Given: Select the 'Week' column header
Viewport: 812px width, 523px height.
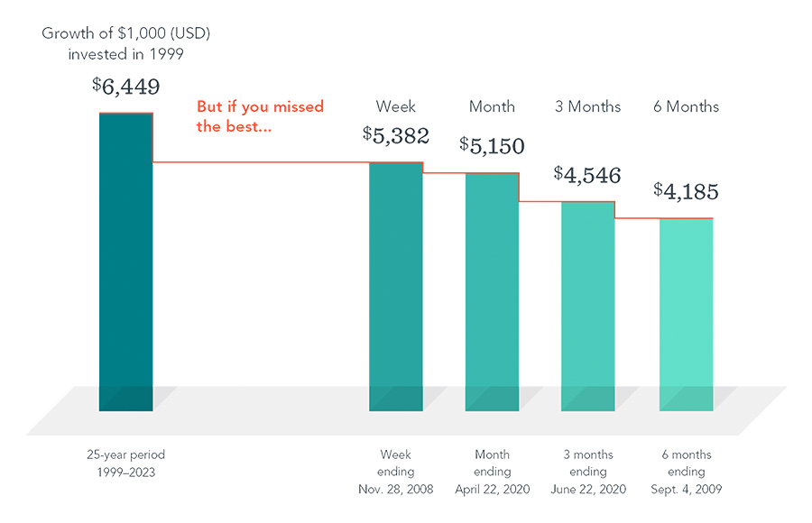Looking at the screenshot, I should 396,106.
